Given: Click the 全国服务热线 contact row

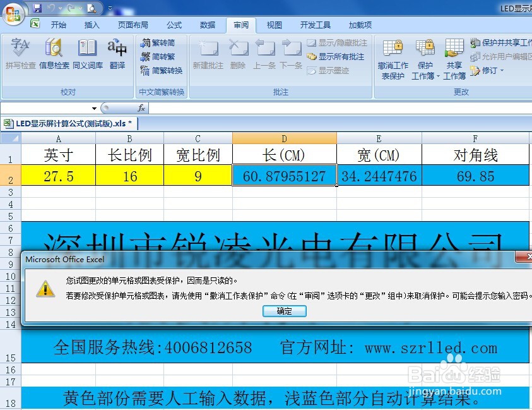Looking at the screenshot, I should 275,347.
